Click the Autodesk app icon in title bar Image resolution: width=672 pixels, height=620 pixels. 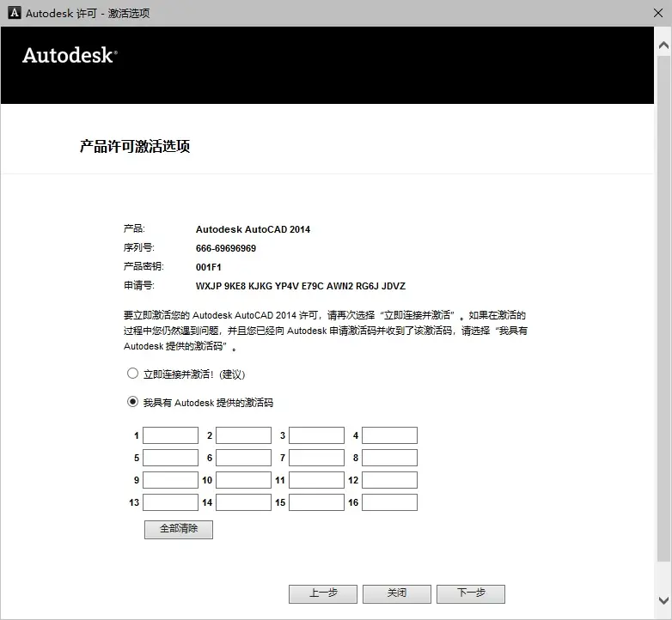point(14,13)
